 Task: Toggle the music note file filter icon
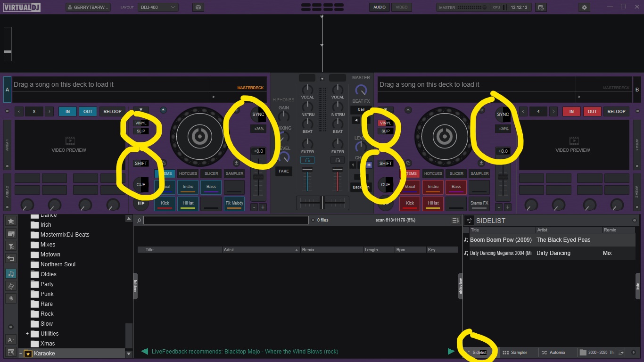11,274
